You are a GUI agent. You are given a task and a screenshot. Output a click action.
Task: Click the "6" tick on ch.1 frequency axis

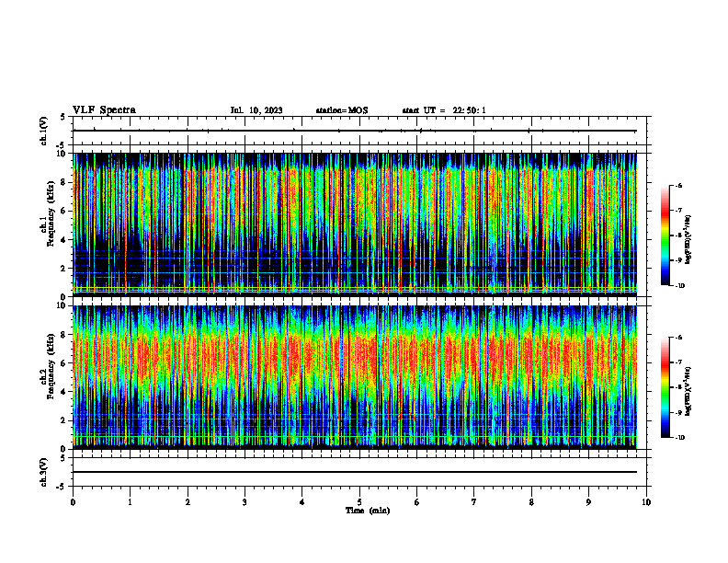[63, 211]
